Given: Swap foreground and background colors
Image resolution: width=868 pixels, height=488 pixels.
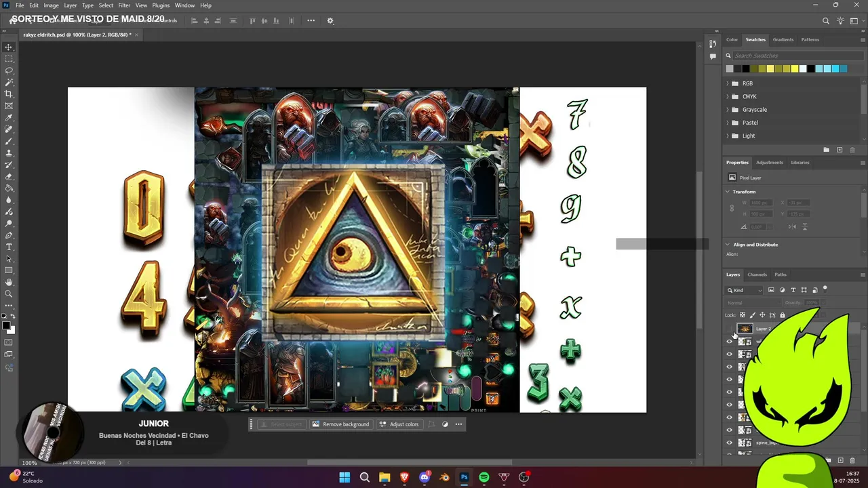Looking at the screenshot, I should [13, 317].
